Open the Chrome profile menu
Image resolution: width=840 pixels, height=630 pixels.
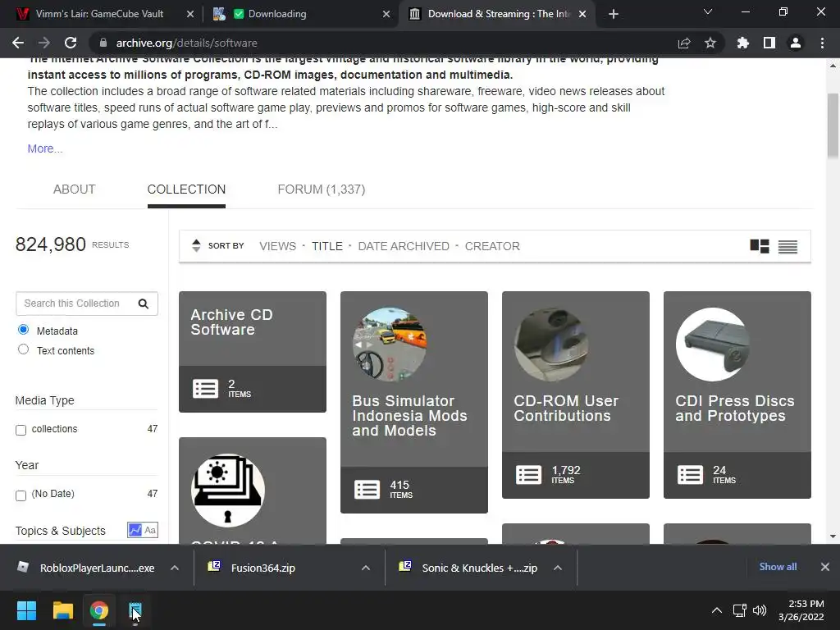[796, 43]
